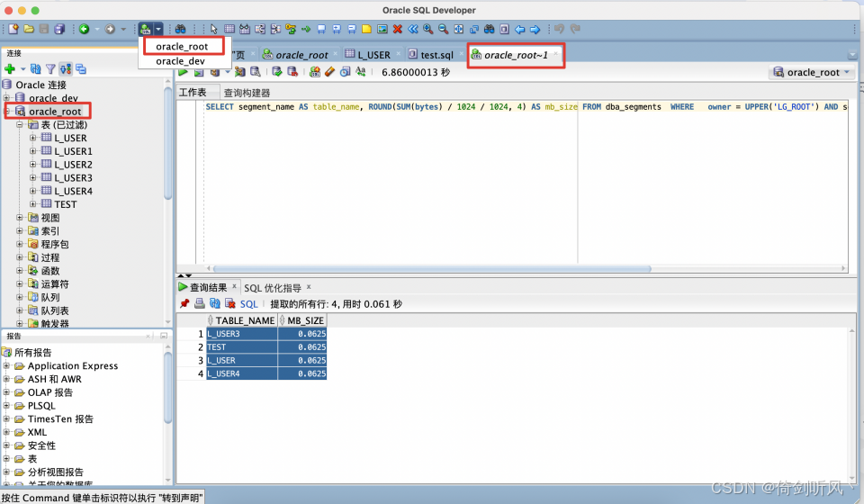Select the L_USER1 table in tree
This screenshot has width=864, height=504.
[x=73, y=151]
